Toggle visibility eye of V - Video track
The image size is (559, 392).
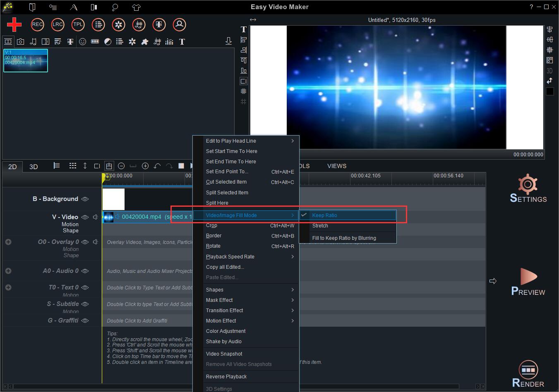pyautogui.click(x=85, y=217)
